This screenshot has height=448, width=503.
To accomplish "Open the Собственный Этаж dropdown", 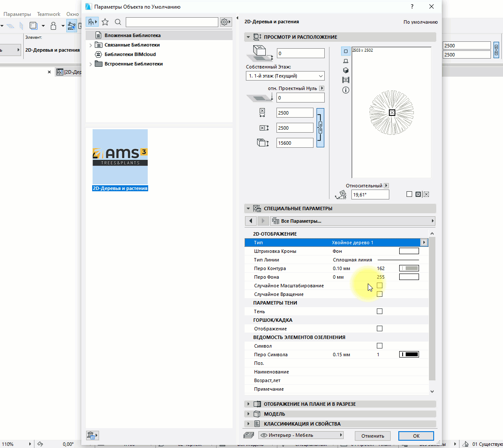I will click(x=285, y=76).
